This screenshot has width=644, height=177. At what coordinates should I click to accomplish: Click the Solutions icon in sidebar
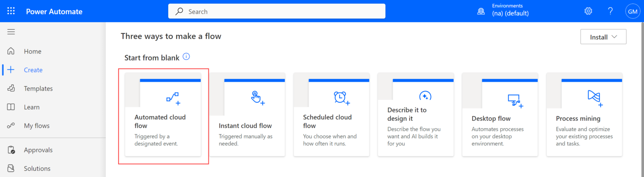[x=11, y=168]
